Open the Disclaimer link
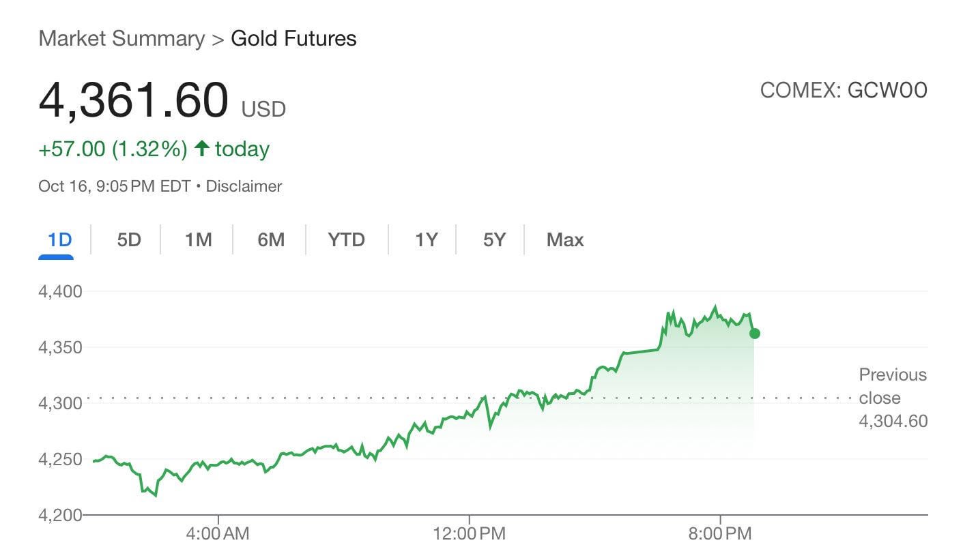Screen dimensions: 963x560 244,186
